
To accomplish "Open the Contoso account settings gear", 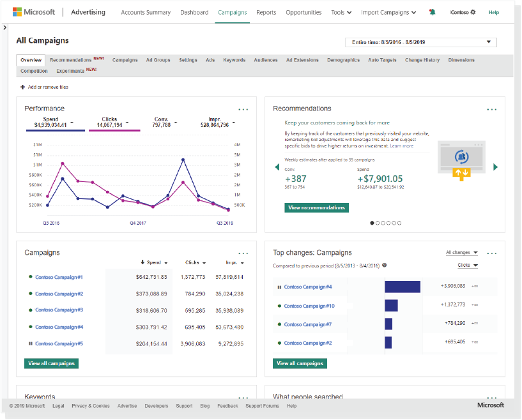I will point(473,12).
